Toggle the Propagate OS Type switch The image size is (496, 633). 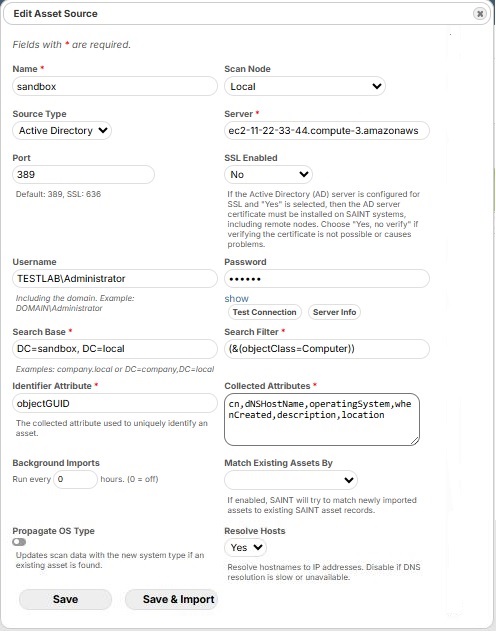pyautogui.click(x=19, y=542)
